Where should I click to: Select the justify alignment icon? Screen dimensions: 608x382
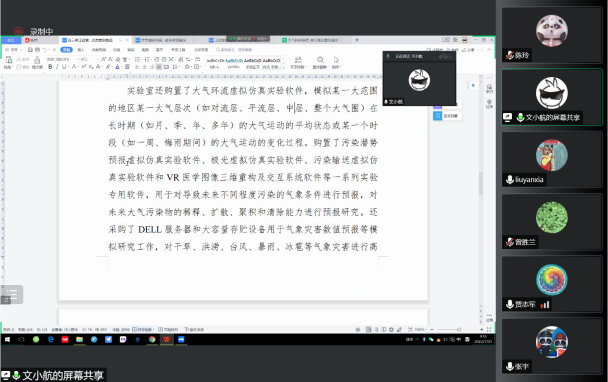[158, 67]
